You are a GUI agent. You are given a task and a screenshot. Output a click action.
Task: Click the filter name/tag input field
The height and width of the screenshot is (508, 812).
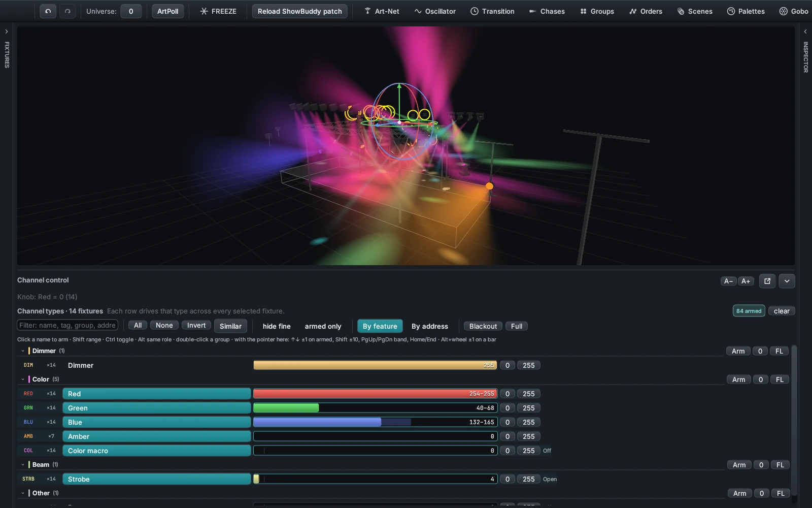(x=67, y=325)
